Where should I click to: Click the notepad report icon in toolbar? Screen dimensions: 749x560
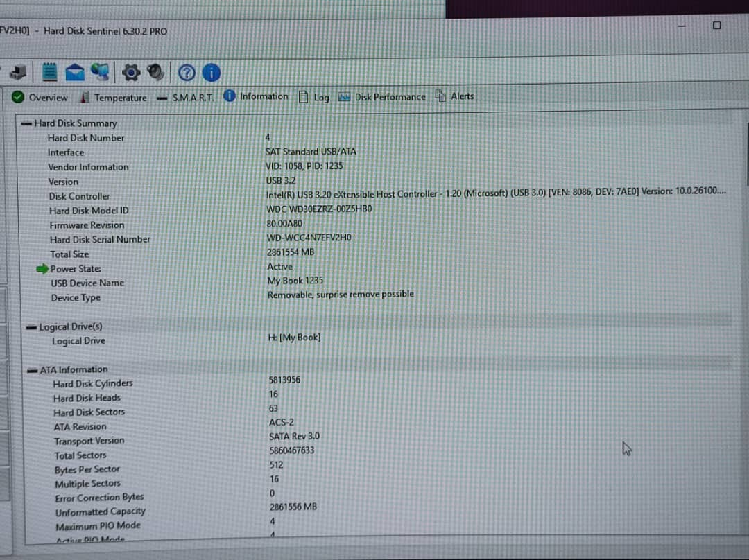pyautogui.click(x=49, y=72)
